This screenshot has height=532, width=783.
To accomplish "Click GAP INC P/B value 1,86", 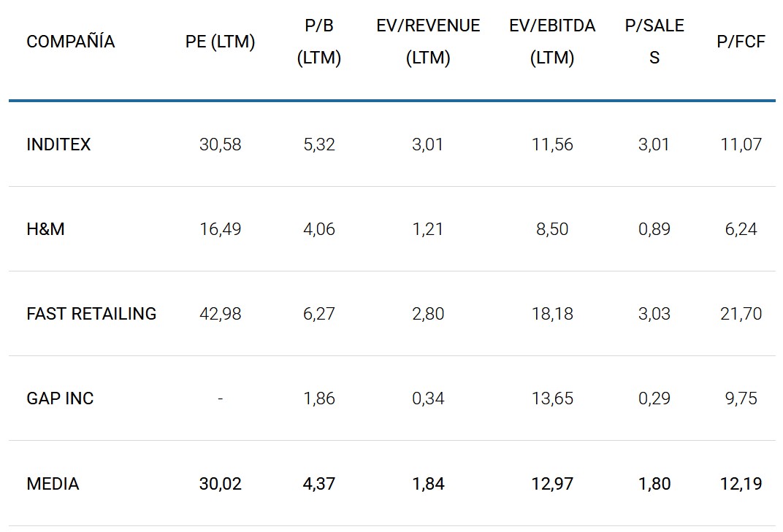I will coord(319,398).
